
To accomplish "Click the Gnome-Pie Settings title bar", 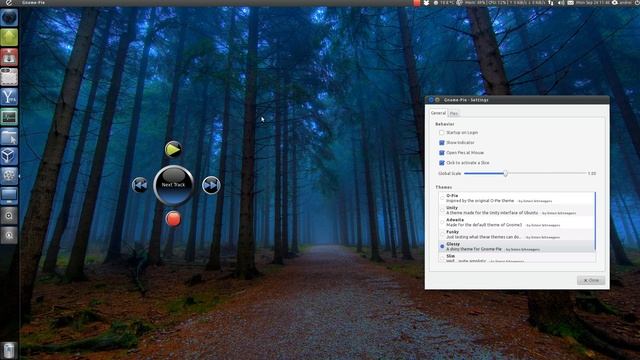I will 517,100.
